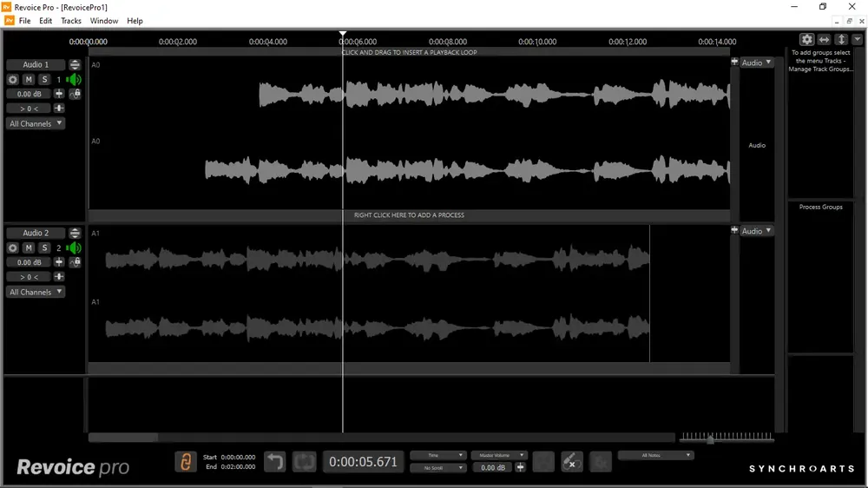Toggle the orange link icon
This screenshot has height=488, width=868.
click(x=186, y=462)
